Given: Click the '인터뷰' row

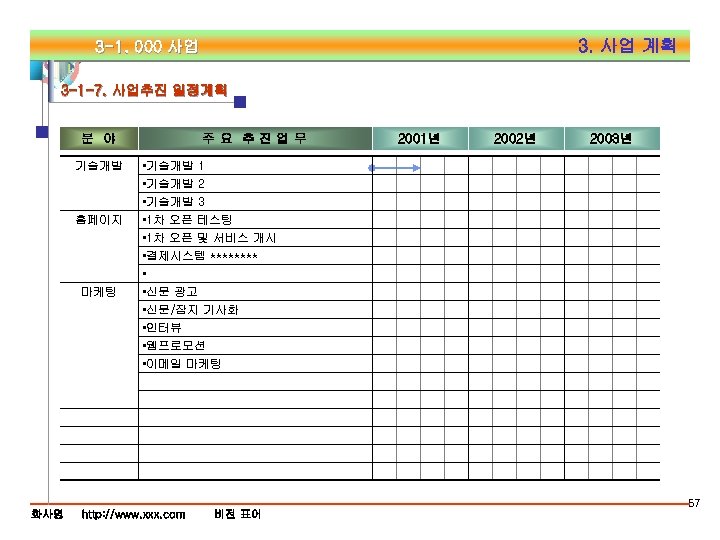Looking at the screenshot, I should point(255,327).
